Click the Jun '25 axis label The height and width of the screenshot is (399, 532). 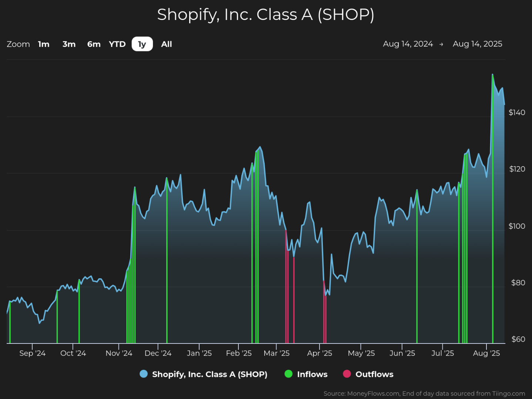coord(402,353)
